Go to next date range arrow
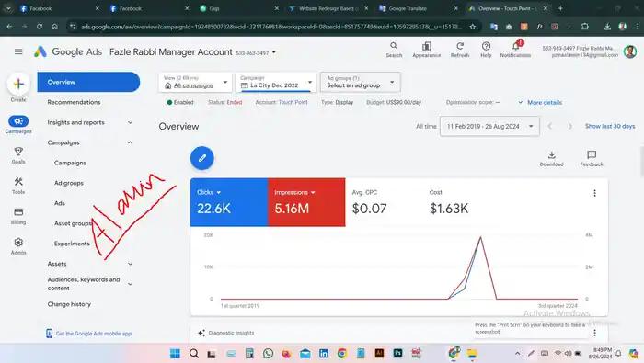The image size is (644, 363). [x=569, y=126]
